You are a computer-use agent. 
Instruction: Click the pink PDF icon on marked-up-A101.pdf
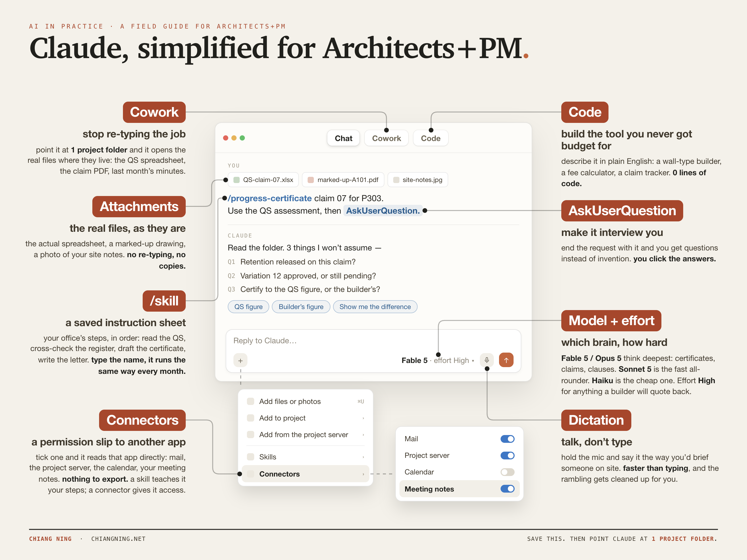point(310,180)
